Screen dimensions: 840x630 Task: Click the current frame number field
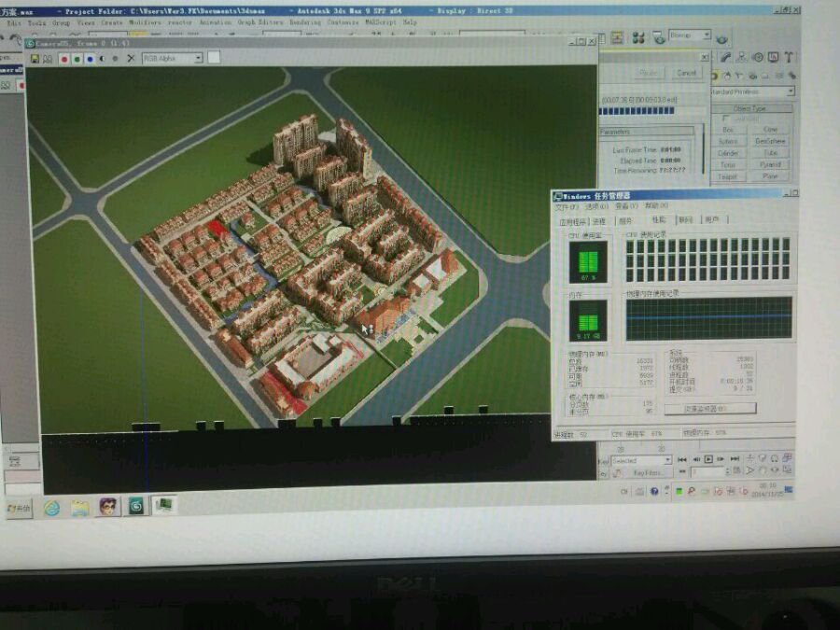pyautogui.click(x=708, y=472)
